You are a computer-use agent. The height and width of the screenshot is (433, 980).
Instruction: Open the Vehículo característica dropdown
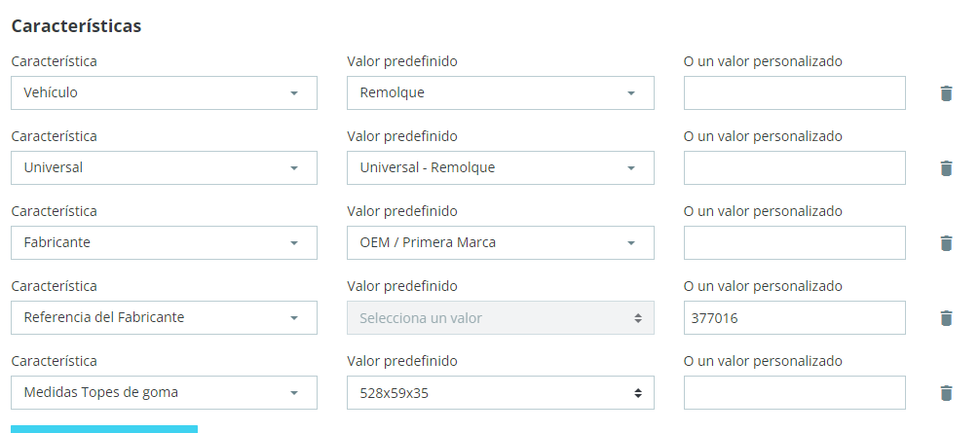coord(164,93)
